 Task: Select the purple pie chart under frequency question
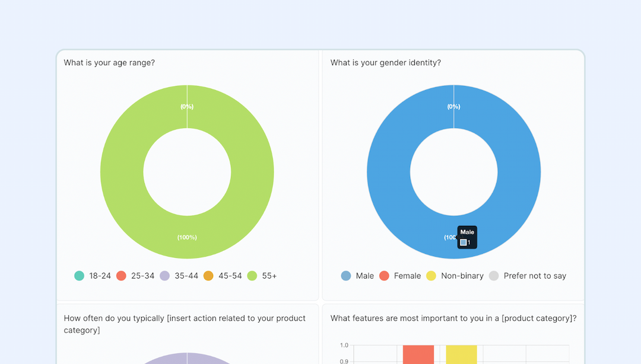pyautogui.click(x=188, y=359)
